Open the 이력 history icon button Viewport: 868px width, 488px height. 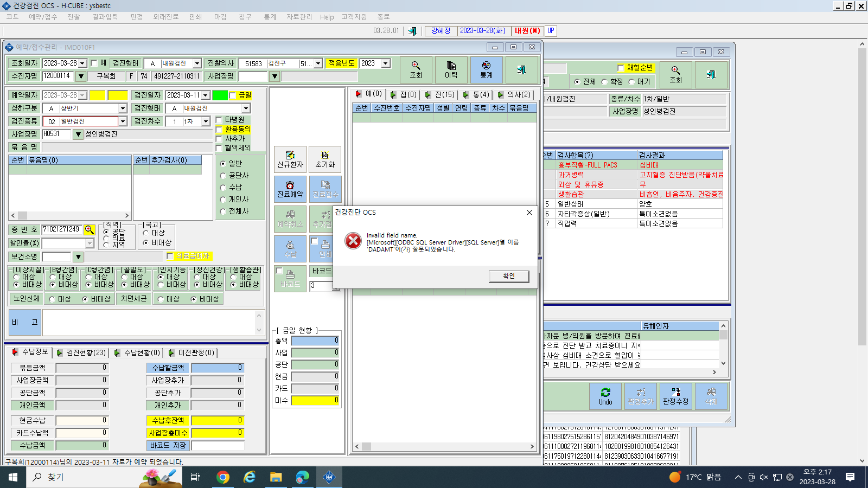[x=451, y=70]
